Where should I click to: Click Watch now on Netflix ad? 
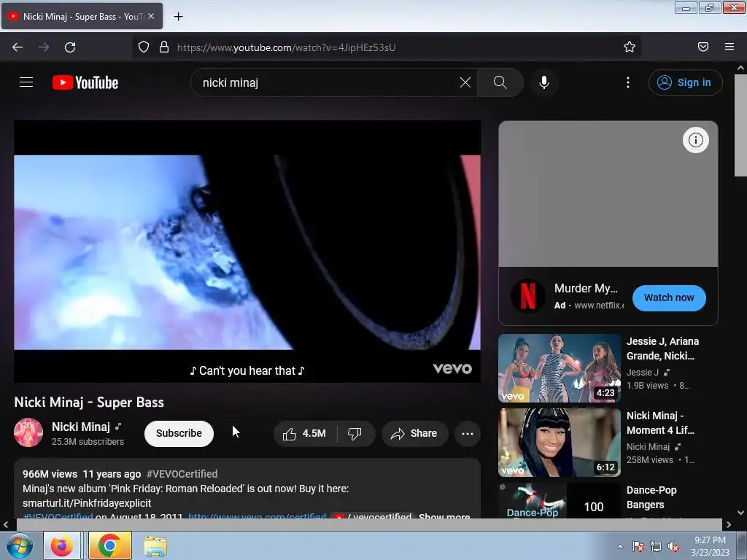669,297
